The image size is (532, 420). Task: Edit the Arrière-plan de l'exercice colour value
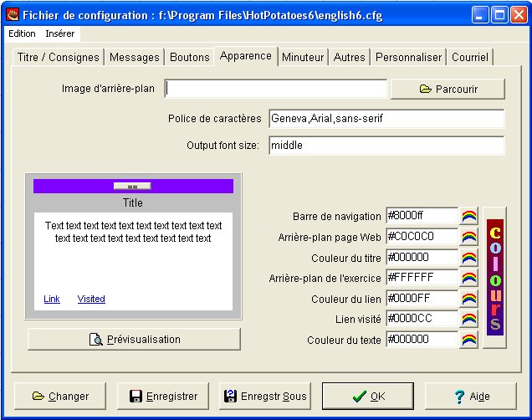[x=422, y=278]
